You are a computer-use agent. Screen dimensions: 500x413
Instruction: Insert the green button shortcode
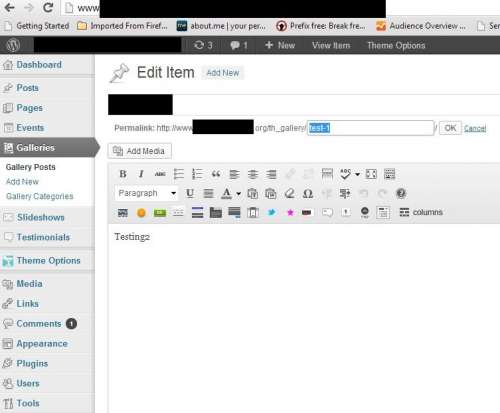click(160, 212)
